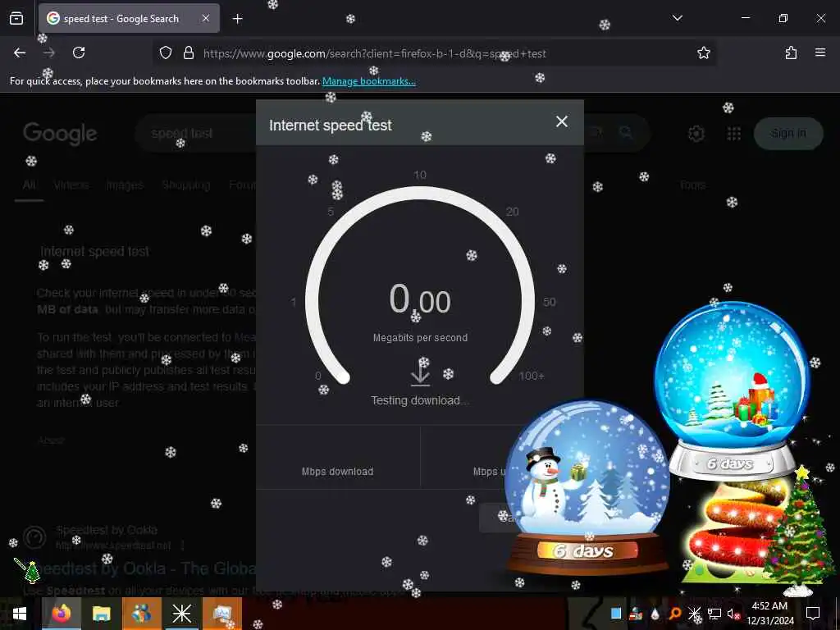Click the muted volume tray icon
This screenshot has width=840, height=630.
pos(733,614)
